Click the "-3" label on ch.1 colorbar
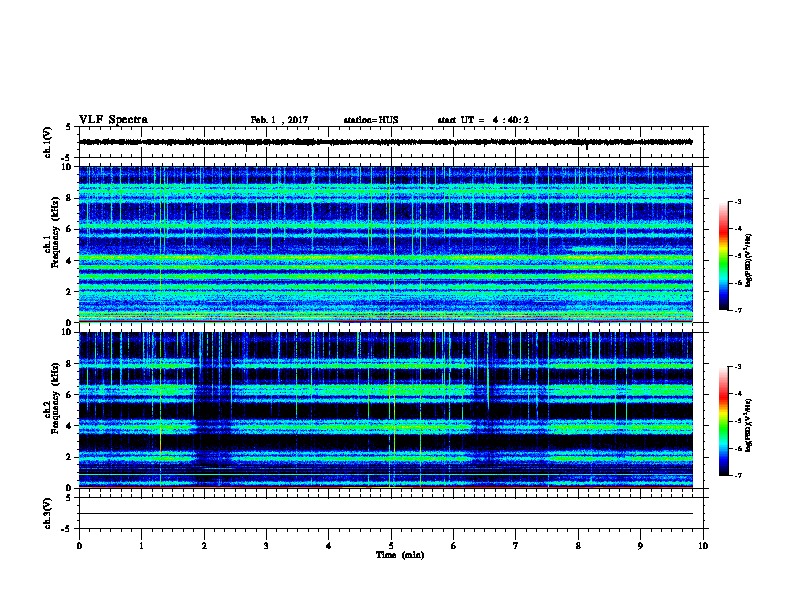 click(x=737, y=202)
